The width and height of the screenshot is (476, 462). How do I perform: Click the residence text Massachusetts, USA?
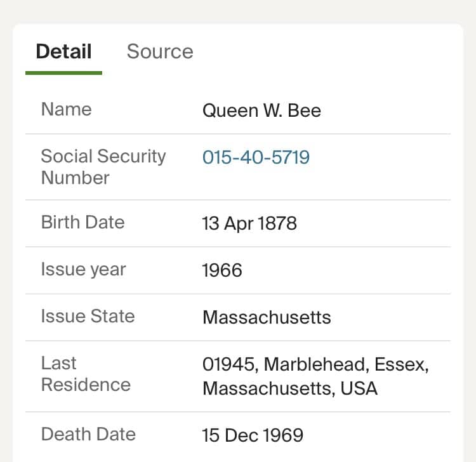coord(290,388)
